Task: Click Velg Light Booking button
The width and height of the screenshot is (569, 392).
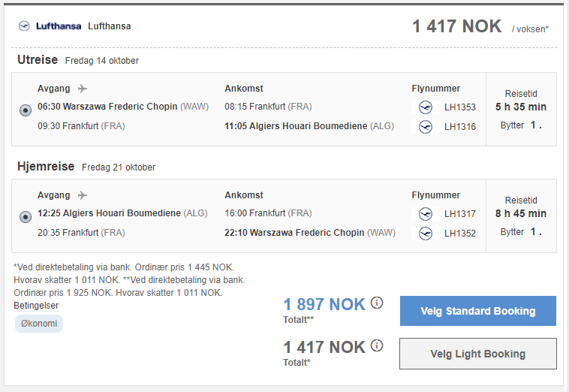Action: (478, 354)
